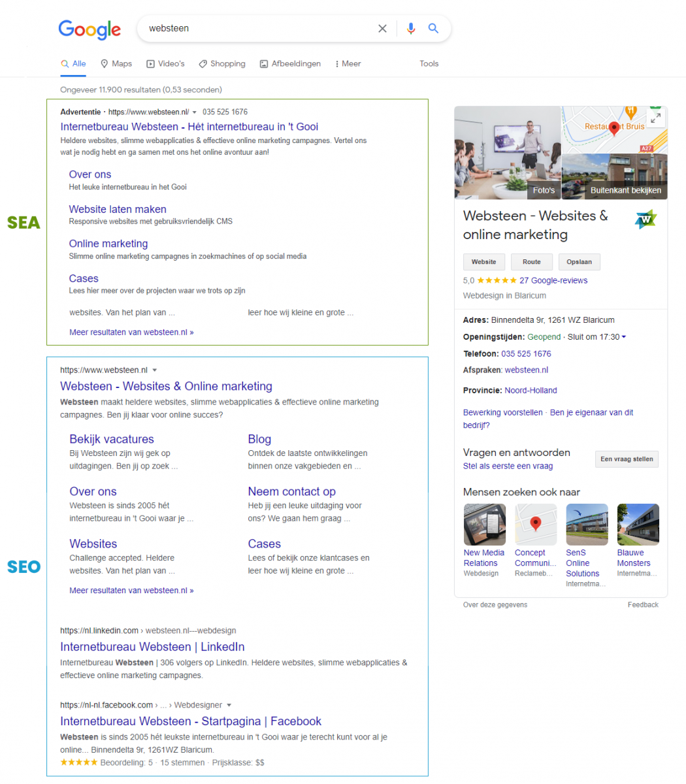Open the Websites sitelink
The image size is (686, 784).
click(93, 544)
